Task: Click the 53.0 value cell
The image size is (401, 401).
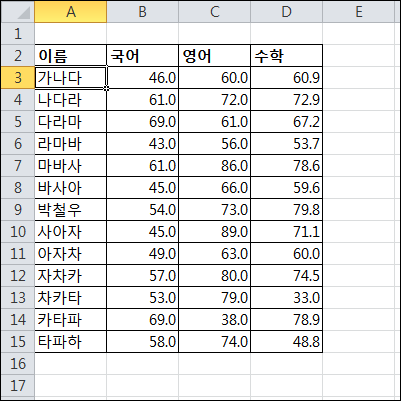Action: 143,298
